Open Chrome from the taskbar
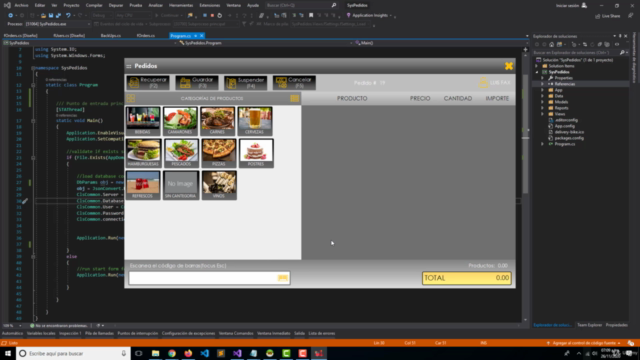 172,353
